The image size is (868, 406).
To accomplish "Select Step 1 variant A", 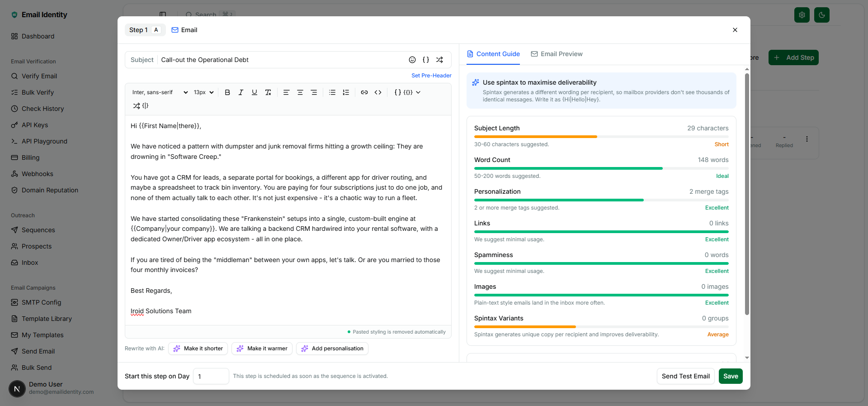I will (x=145, y=30).
